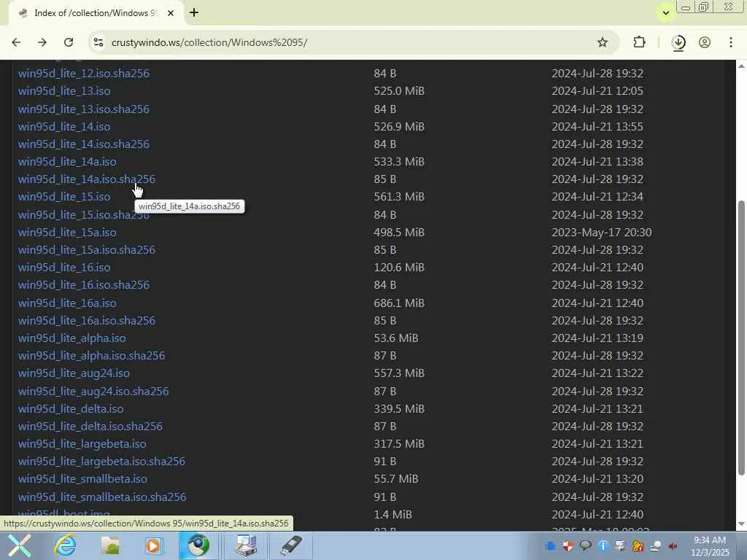The width and height of the screenshot is (747, 560).
Task: Open win95d_lite_aug24.iso.sha256 link
Action: click(x=93, y=392)
